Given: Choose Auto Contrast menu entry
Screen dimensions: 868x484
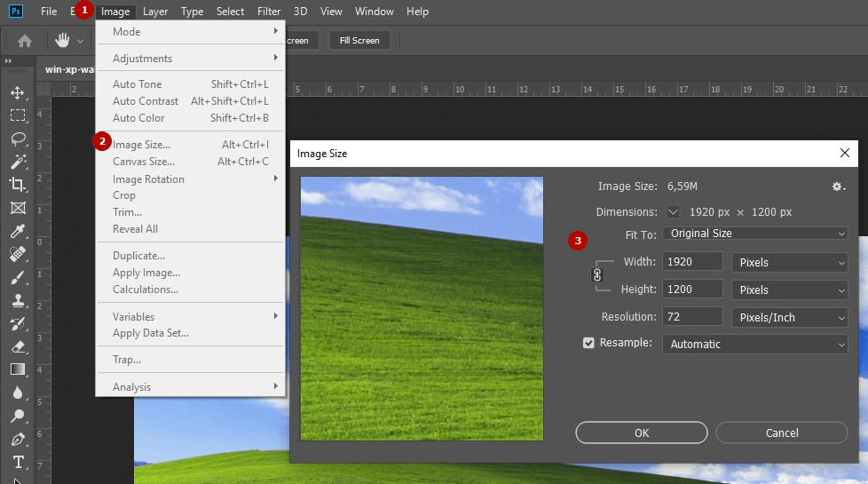Looking at the screenshot, I should [191, 100].
